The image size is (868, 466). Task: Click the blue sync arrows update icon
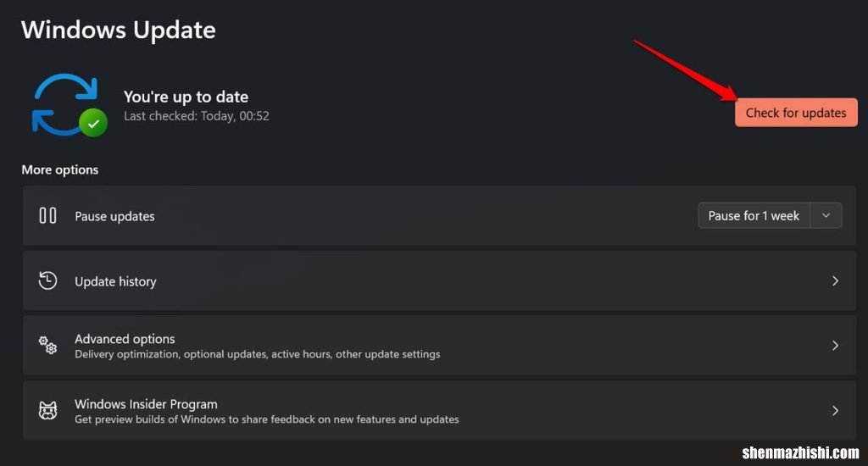(61, 103)
